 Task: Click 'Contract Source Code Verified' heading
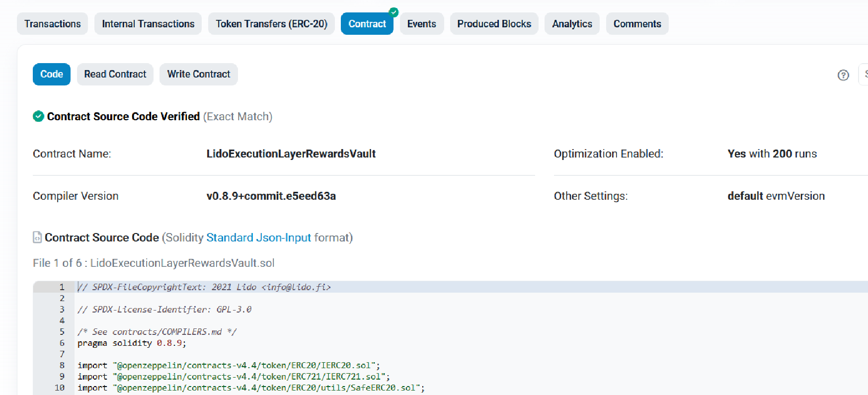(123, 116)
